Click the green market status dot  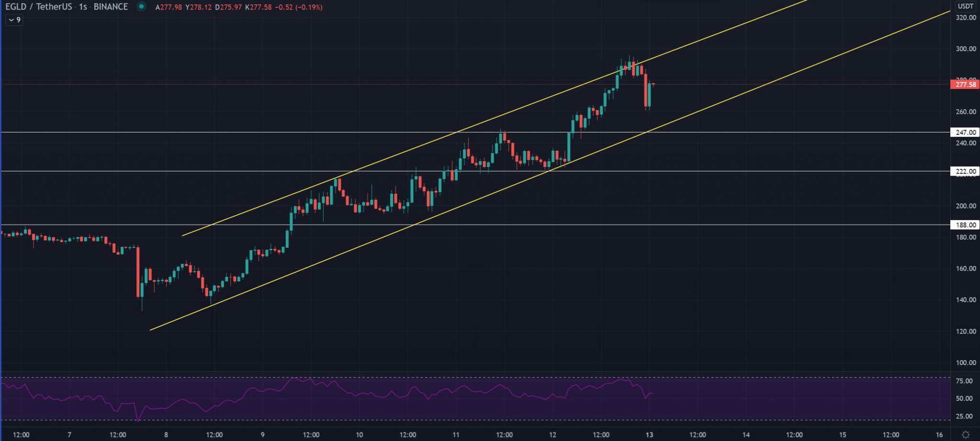(x=141, y=7)
